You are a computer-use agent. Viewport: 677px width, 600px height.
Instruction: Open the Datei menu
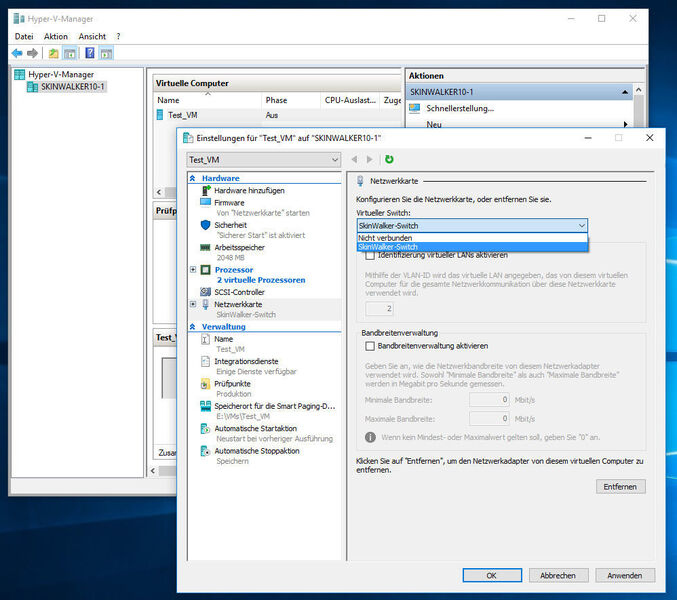24,37
